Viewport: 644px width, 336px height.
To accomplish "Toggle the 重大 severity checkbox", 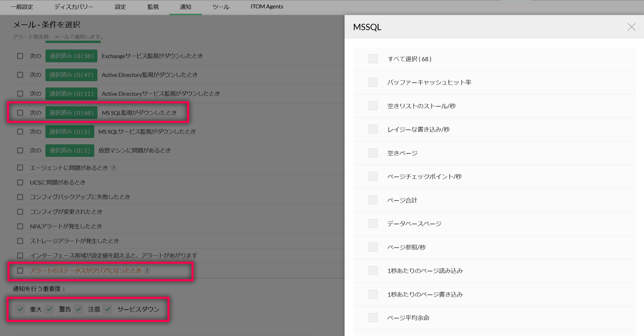I will tap(20, 309).
